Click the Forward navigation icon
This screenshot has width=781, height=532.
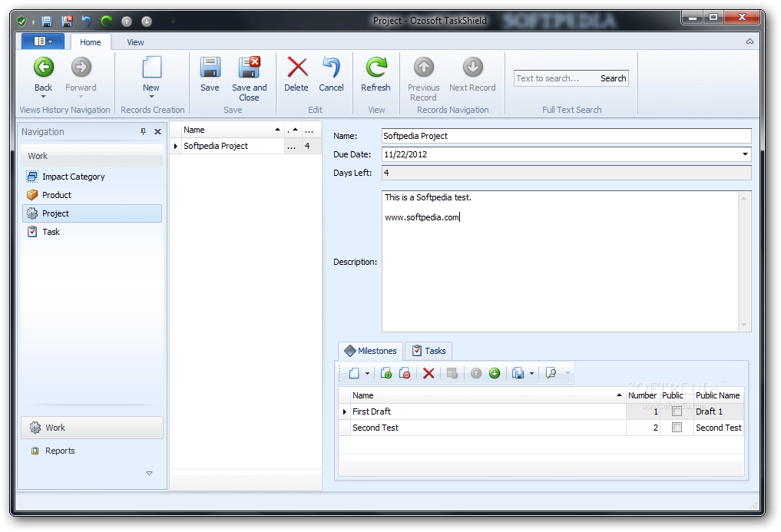(81, 68)
